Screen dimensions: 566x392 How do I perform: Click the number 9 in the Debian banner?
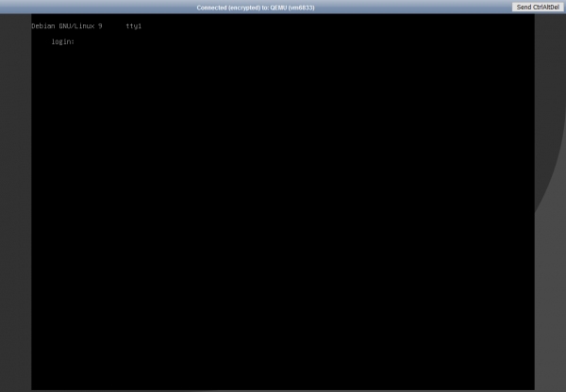tap(100, 25)
